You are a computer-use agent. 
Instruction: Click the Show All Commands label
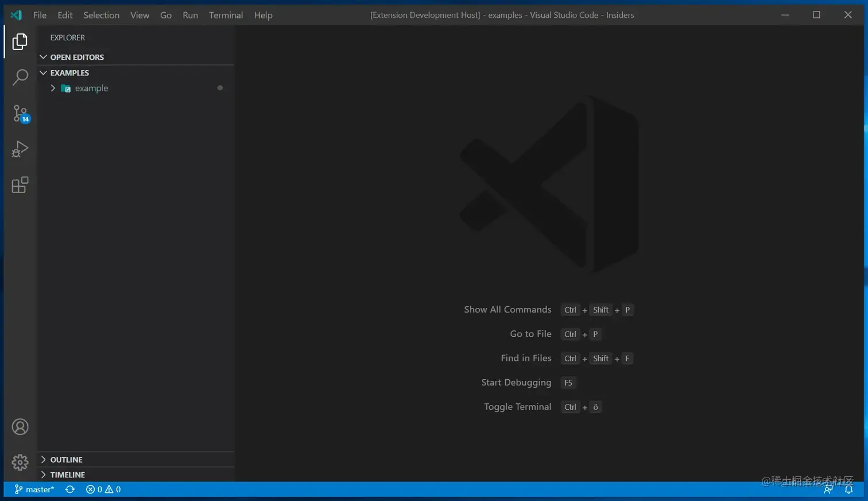pyautogui.click(x=507, y=310)
